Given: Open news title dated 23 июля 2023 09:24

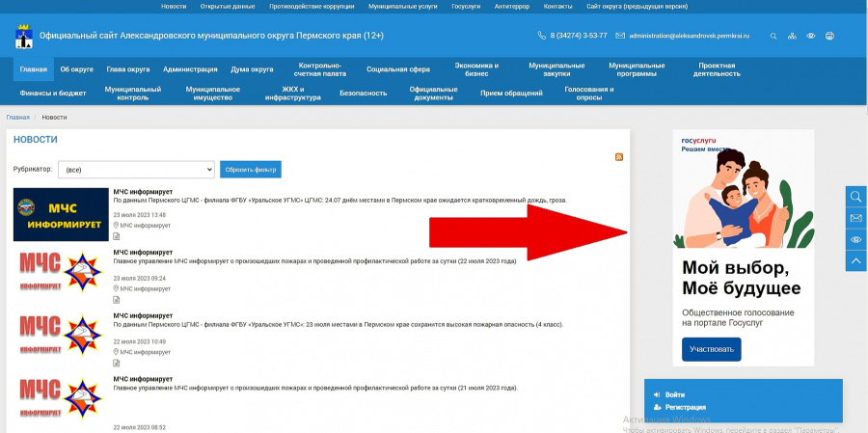Looking at the screenshot, I should 143,253.
